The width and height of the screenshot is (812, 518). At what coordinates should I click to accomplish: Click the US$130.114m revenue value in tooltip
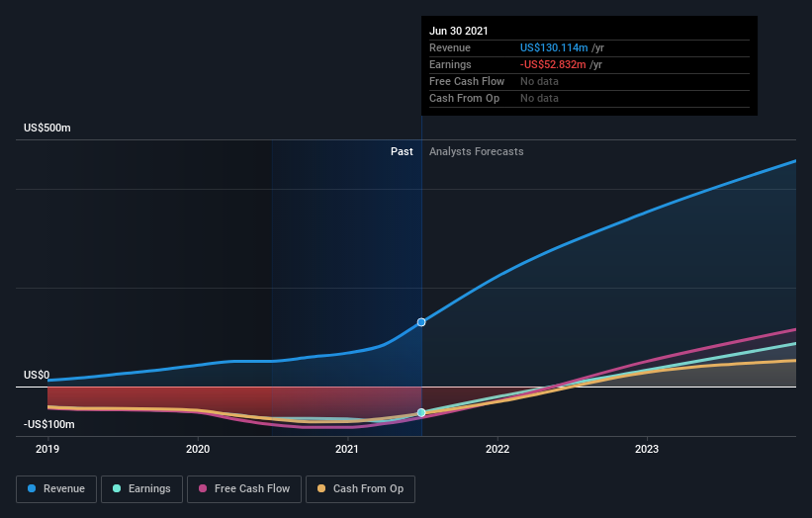pos(554,47)
